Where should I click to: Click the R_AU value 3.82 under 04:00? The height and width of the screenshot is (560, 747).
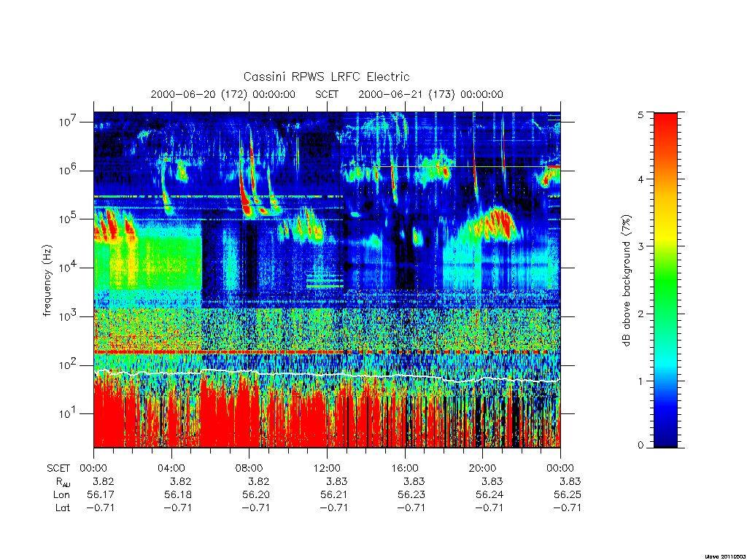coord(181,481)
